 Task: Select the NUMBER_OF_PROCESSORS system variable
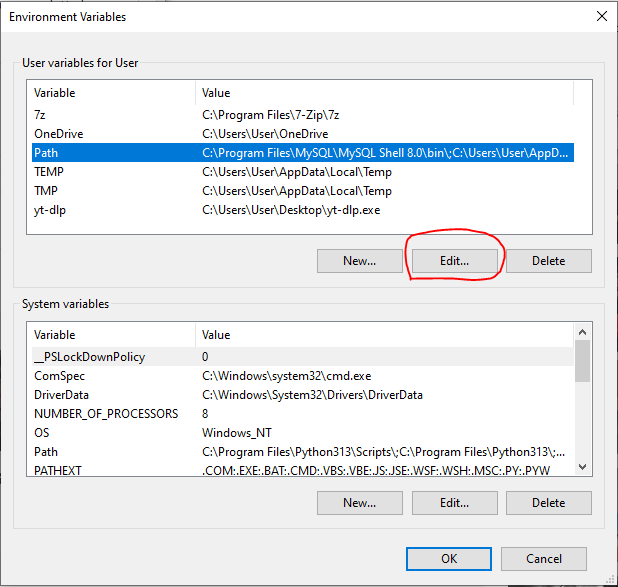[x=303, y=414]
